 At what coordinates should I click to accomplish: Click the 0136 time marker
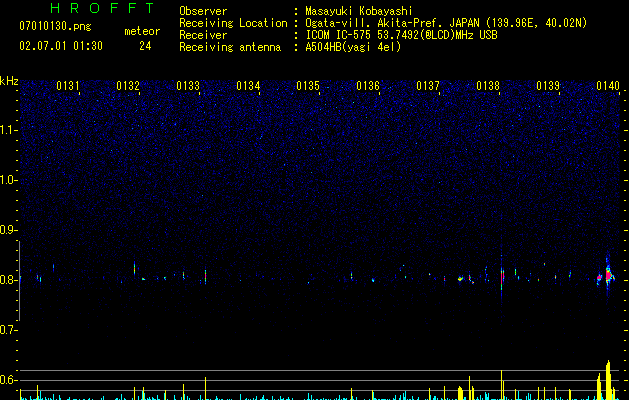click(368, 85)
